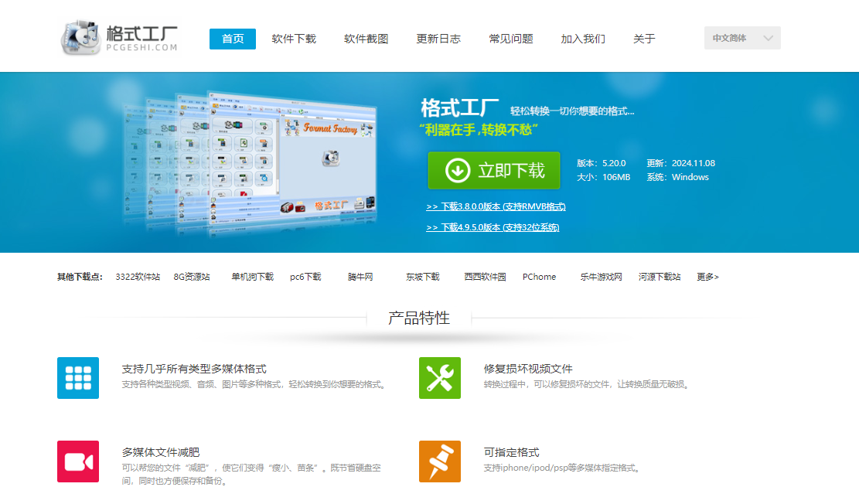859x504 pixels.
Task: Click the 版本: 5.20.0 text
Action: (601, 163)
